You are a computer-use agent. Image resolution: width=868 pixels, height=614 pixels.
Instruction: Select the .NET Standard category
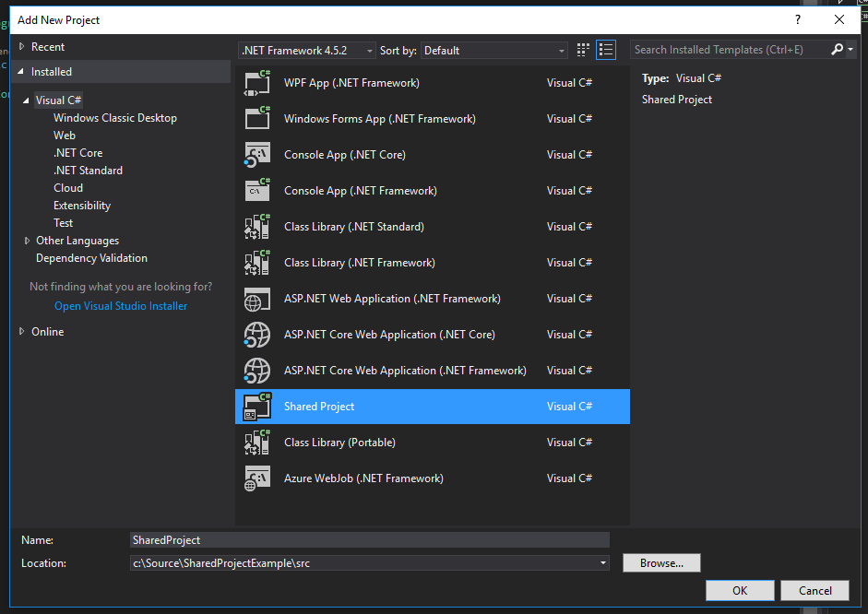click(88, 171)
